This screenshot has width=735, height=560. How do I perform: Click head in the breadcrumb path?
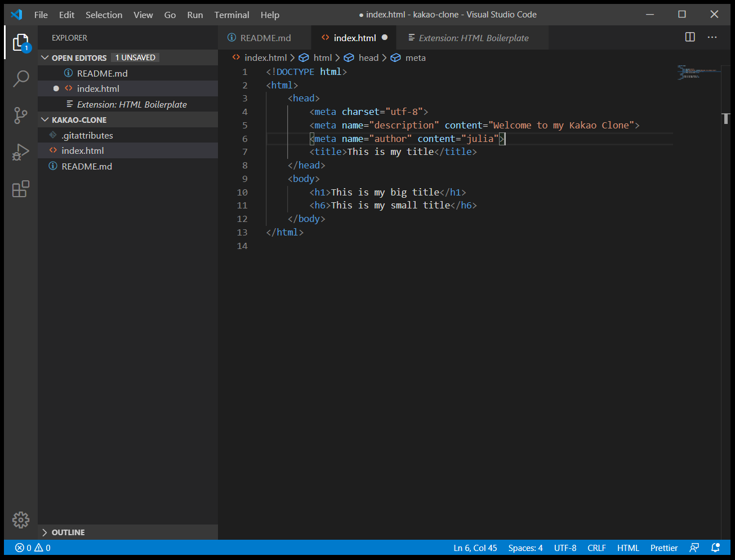tap(368, 57)
